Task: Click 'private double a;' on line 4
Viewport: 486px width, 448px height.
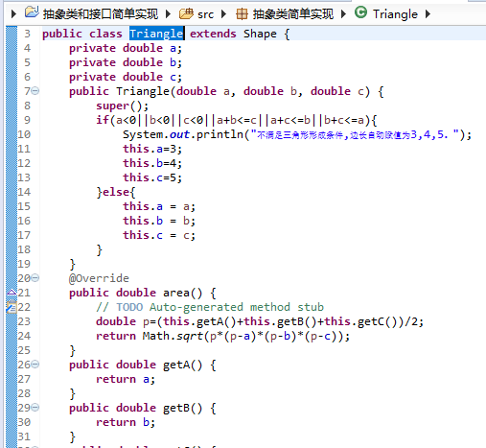Action: point(126,48)
